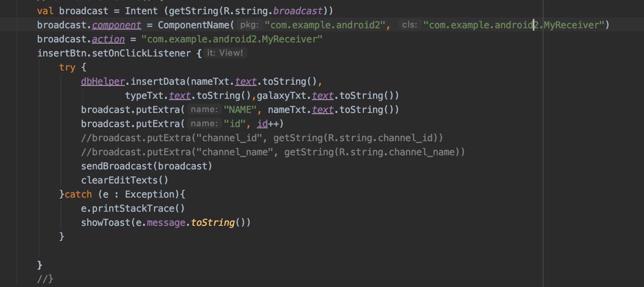Screen dimensions: 644x287
Task: Click the 'cls:' parameter hint
Action: tap(410, 25)
